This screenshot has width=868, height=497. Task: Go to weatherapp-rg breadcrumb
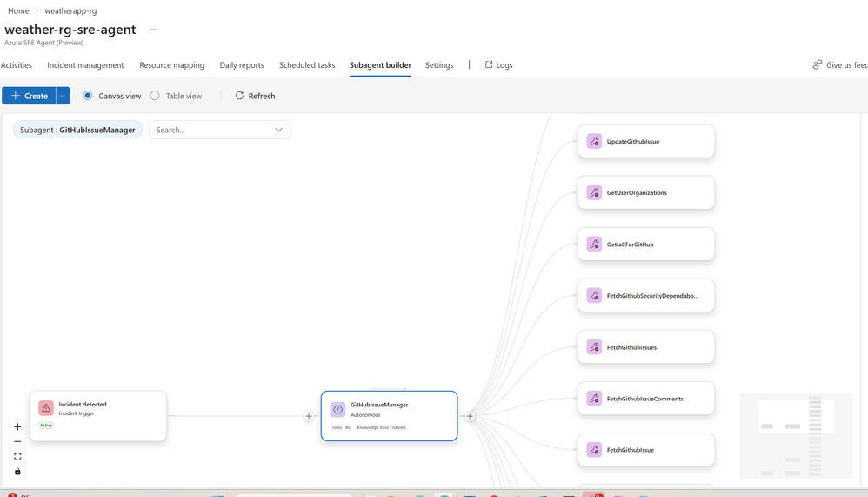click(70, 10)
